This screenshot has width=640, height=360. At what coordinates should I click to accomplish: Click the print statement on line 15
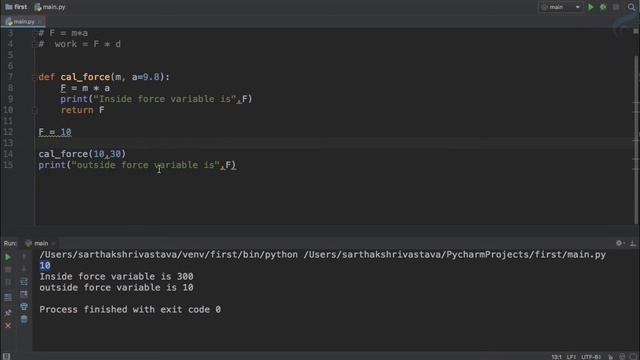click(x=137, y=165)
